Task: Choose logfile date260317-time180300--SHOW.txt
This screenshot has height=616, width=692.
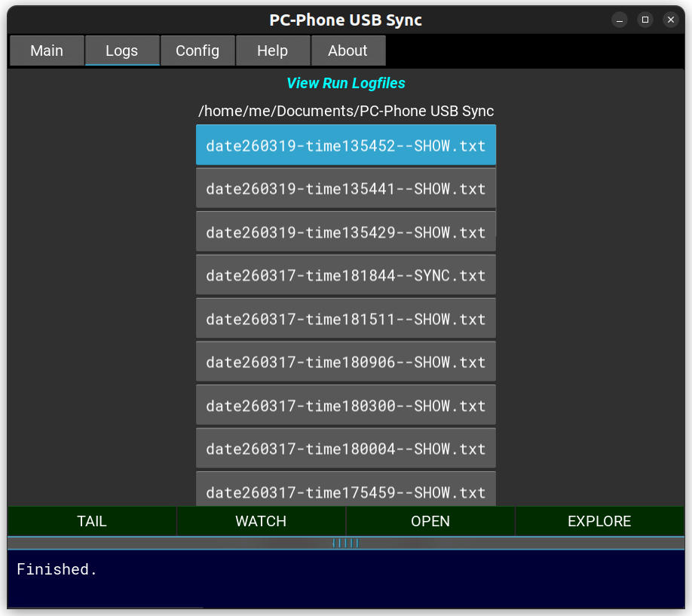Action: (x=346, y=406)
